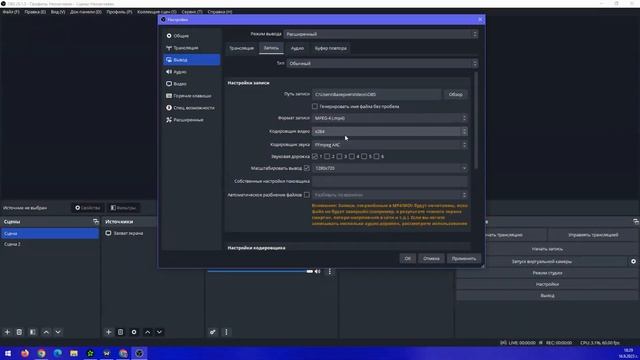Open the Windows Start menu
The image size is (640, 360).
pyautogui.click(x=8, y=353)
